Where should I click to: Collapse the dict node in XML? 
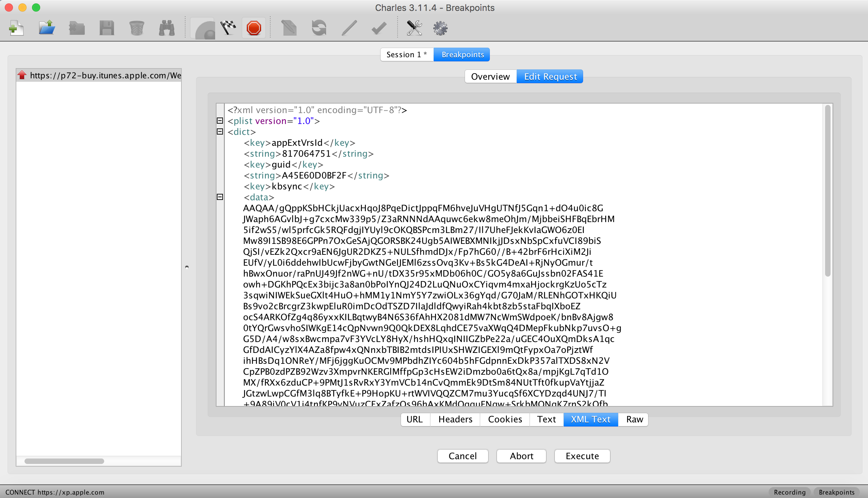pyautogui.click(x=220, y=132)
